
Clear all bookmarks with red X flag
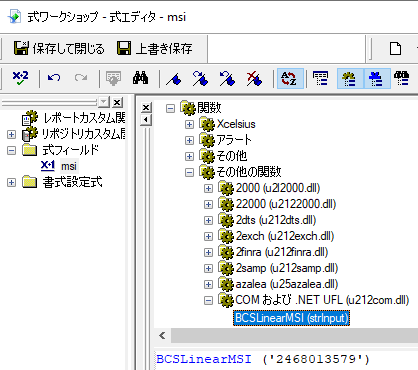pos(254,79)
